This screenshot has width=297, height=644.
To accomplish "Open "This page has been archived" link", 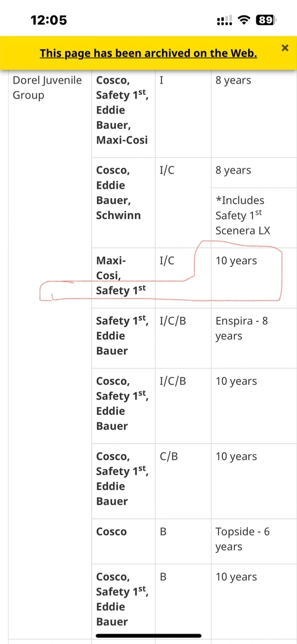I will [148, 53].
